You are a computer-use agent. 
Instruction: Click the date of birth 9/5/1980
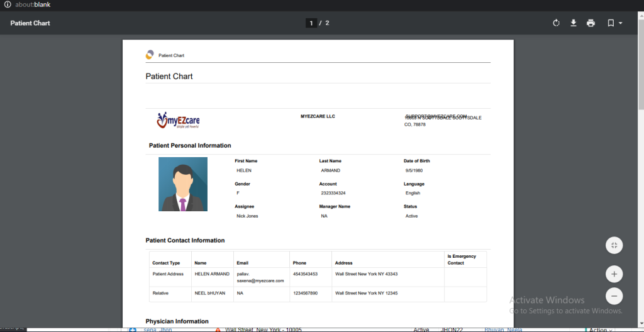point(414,170)
